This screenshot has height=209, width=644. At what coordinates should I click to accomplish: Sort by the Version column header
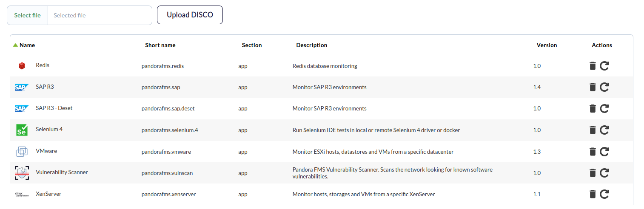tap(547, 45)
